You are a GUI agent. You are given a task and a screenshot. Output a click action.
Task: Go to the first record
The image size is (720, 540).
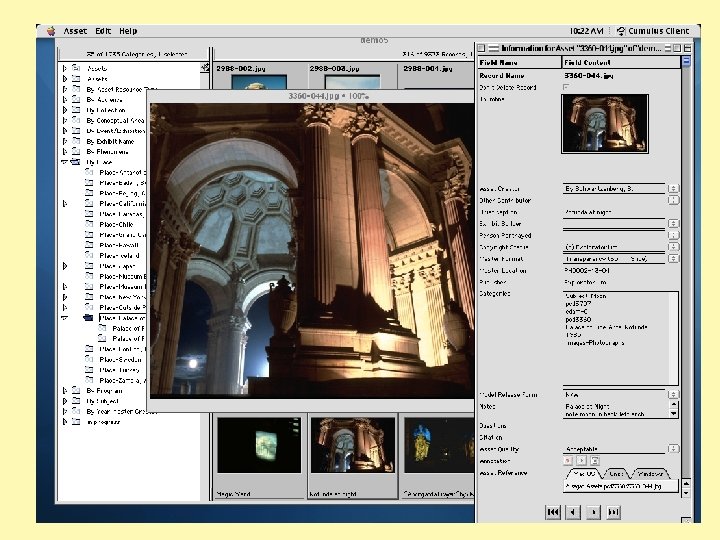(x=552, y=511)
